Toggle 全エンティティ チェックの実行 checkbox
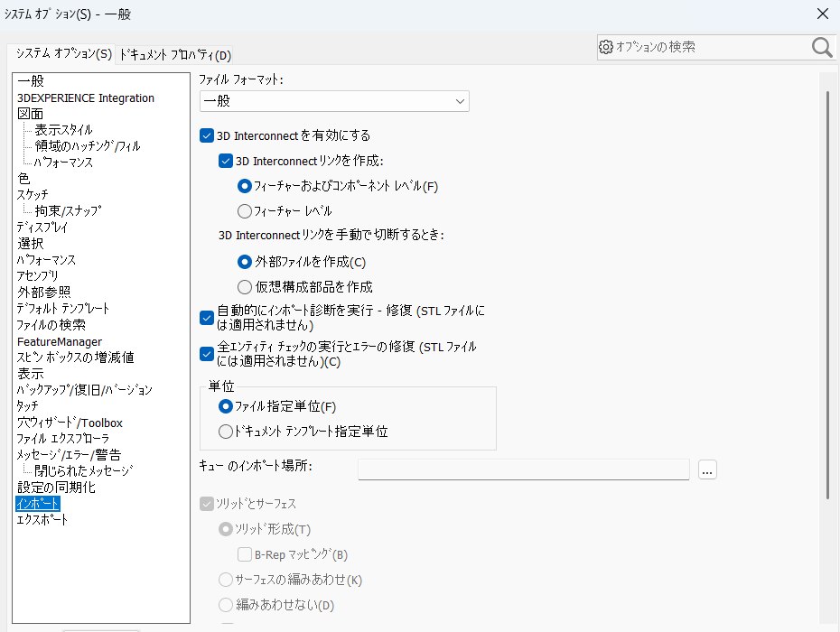Viewport: 840px width, 632px height. 207,354
